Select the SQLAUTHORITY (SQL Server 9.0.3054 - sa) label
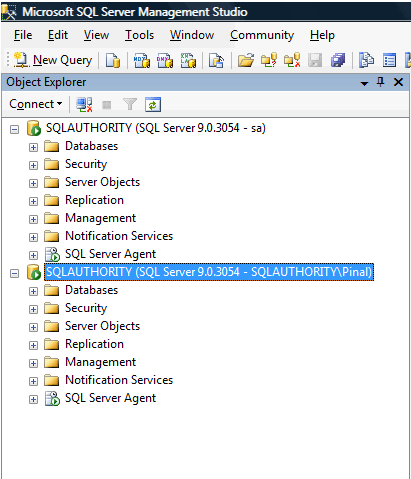The width and height of the screenshot is (411, 479). (156, 128)
